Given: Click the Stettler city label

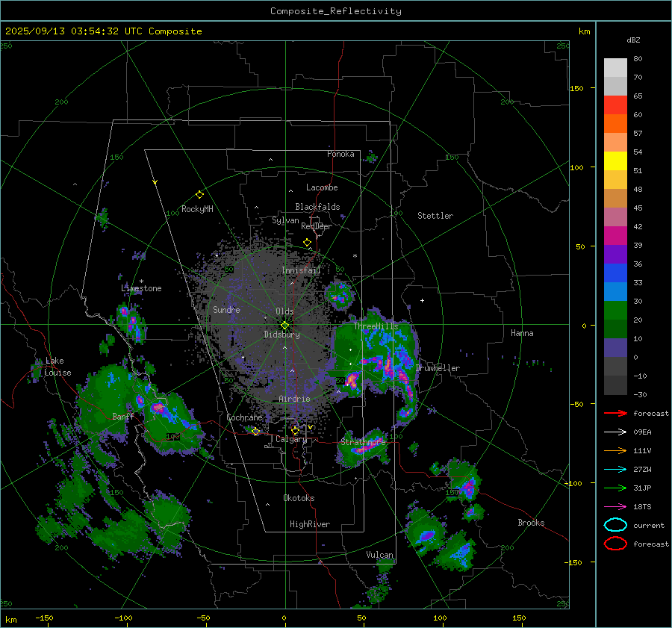Looking at the screenshot, I should [435, 216].
